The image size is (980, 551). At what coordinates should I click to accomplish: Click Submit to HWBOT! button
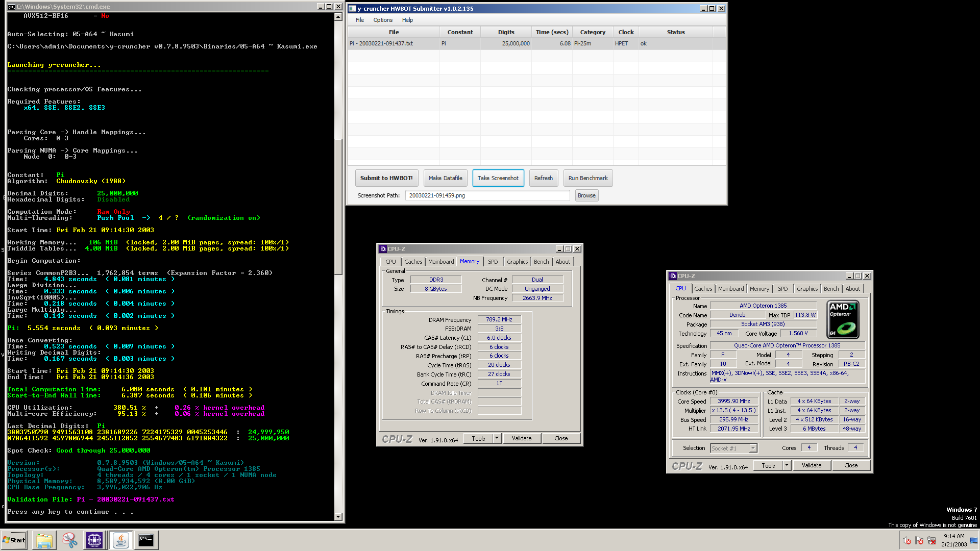tap(386, 178)
